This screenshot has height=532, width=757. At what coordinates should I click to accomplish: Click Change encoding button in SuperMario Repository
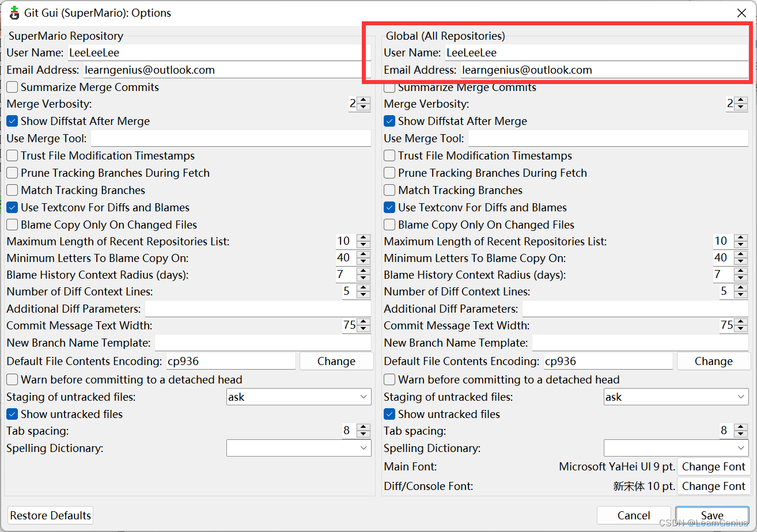click(x=336, y=362)
